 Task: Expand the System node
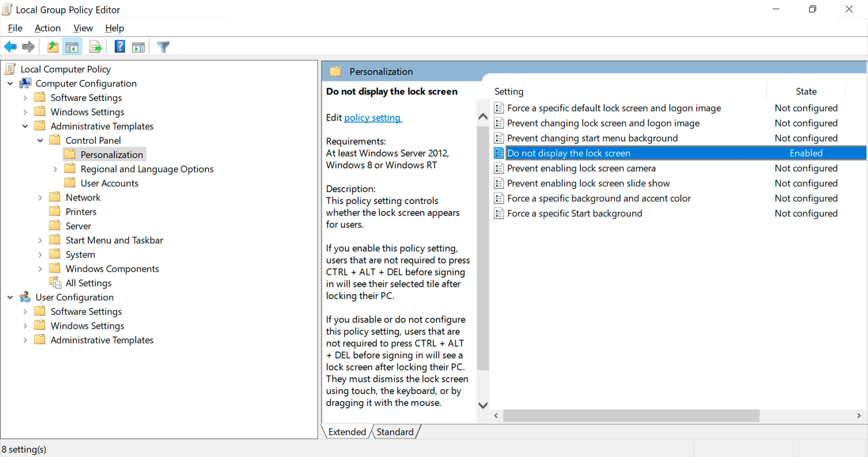coord(40,255)
